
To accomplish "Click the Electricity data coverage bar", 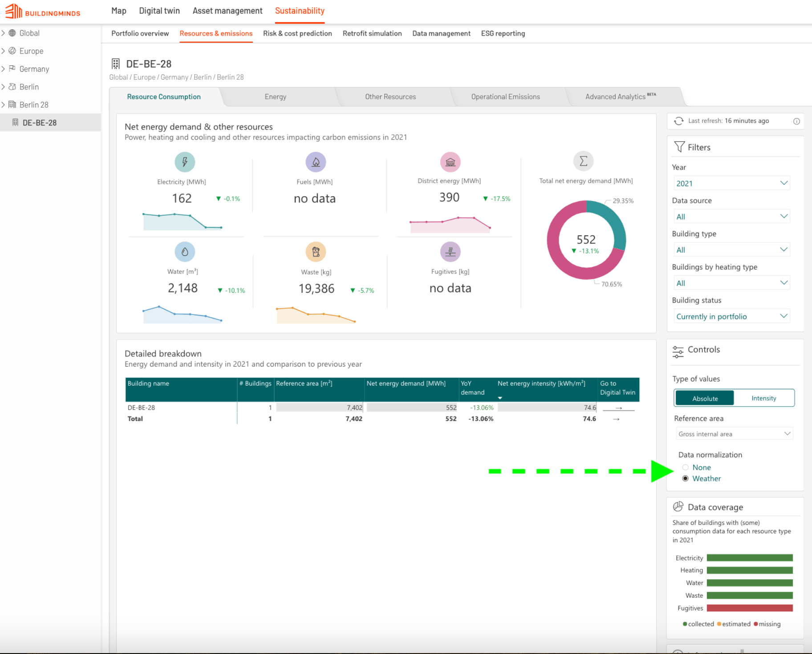I will click(x=750, y=558).
